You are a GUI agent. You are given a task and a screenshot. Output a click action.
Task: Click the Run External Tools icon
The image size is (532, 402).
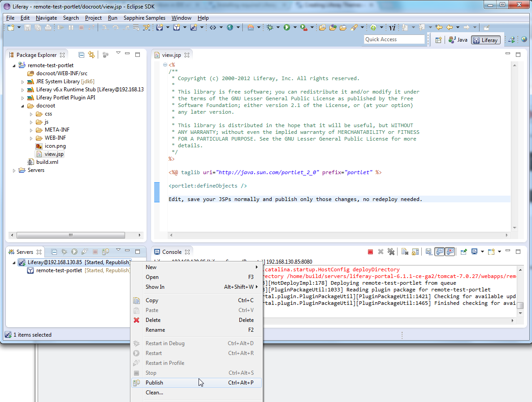click(x=304, y=27)
